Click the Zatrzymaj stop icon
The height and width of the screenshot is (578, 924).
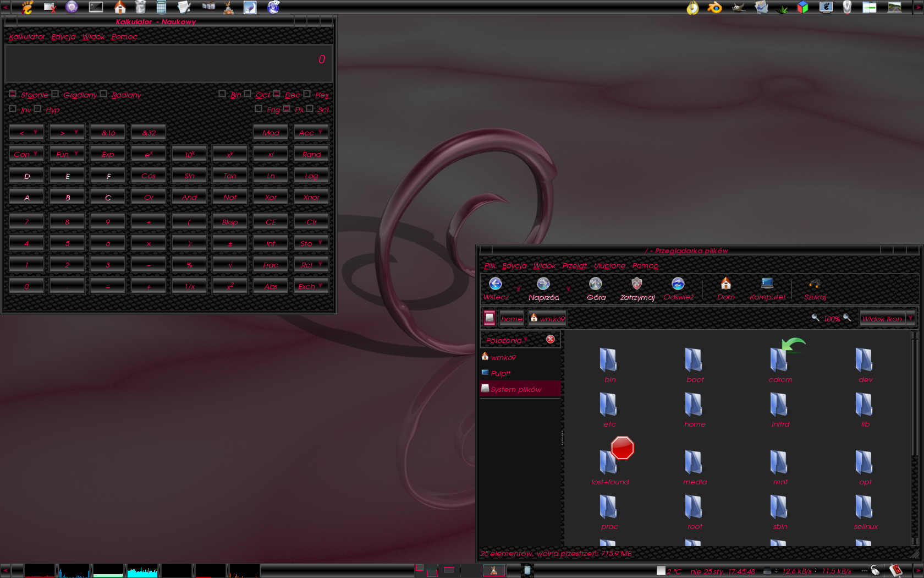(x=637, y=283)
